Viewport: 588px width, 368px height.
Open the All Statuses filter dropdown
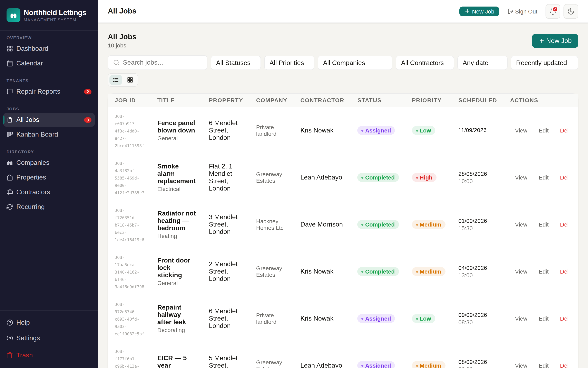click(236, 63)
